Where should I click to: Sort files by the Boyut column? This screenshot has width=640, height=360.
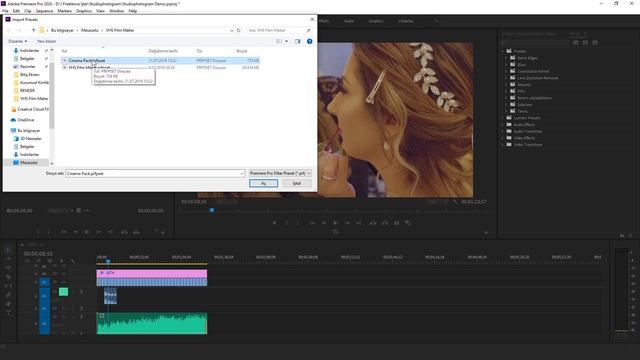pyautogui.click(x=242, y=51)
